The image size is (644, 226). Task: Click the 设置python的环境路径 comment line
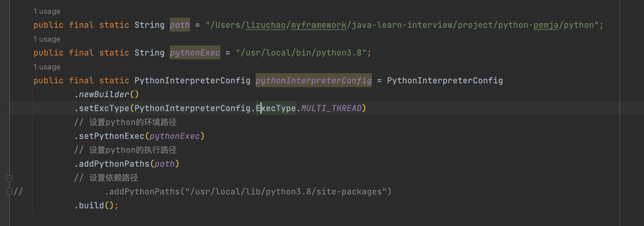coord(133,122)
